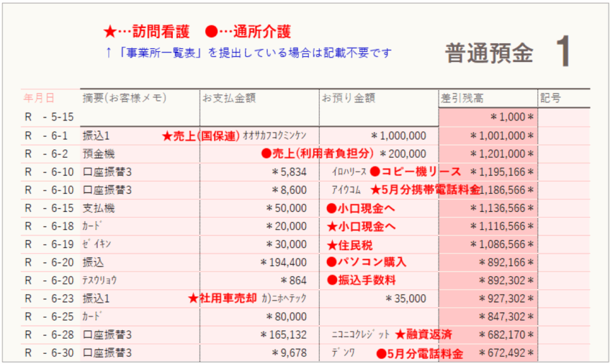Image resolution: width=610 pixels, height=364 pixels.
Task: Click the ﾃｽｳﾘｮｳ memo cell
Action: [x=99, y=280]
